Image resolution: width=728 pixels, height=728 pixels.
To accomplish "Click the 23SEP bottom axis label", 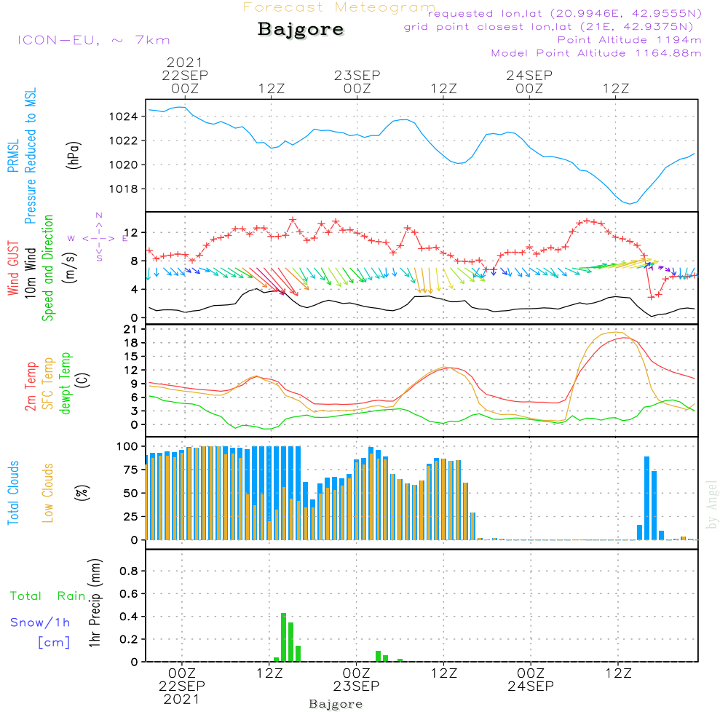I will [x=356, y=686].
